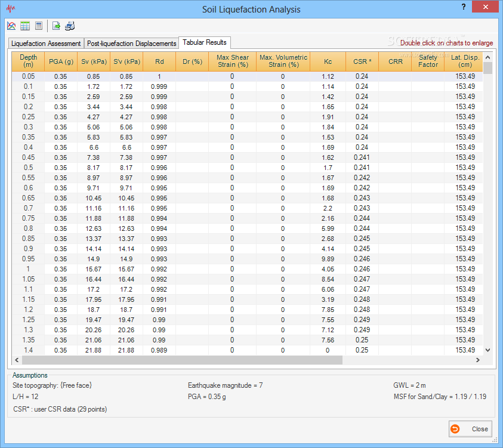The width and height of the screenshot is (503, 448).
Task: Click the calculator toolbar icon
Action: click(x=39, y=26)
